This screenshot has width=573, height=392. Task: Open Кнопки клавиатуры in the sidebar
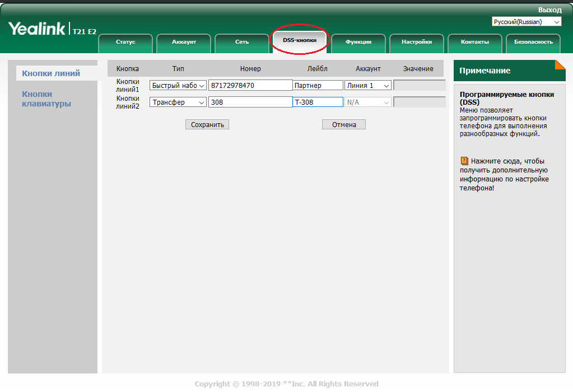point(46,99)
